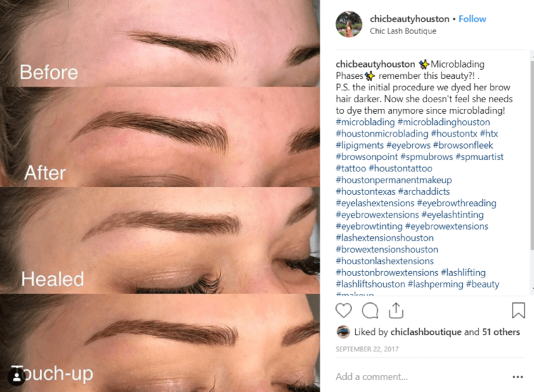Open comments via the speech bubble icon
534x392 pixels.
click(370, 311)
